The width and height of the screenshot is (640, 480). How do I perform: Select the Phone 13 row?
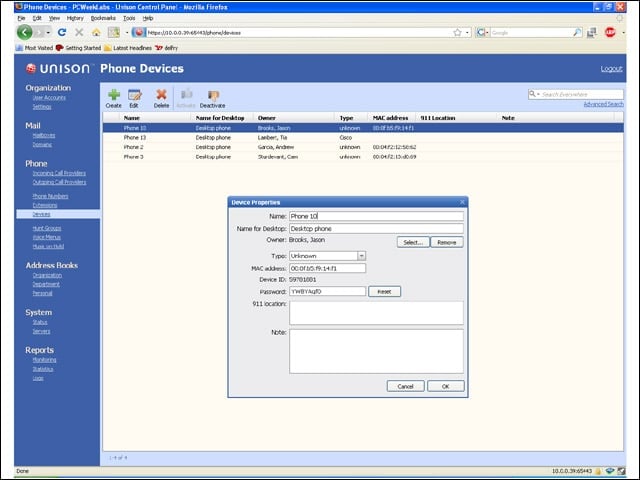[x=363, y=138]
